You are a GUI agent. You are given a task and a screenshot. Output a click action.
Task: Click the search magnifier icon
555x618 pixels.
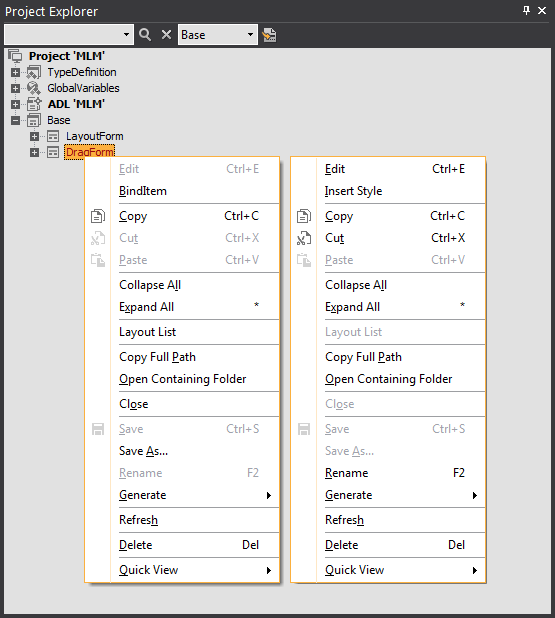click(x=145, y=35)
